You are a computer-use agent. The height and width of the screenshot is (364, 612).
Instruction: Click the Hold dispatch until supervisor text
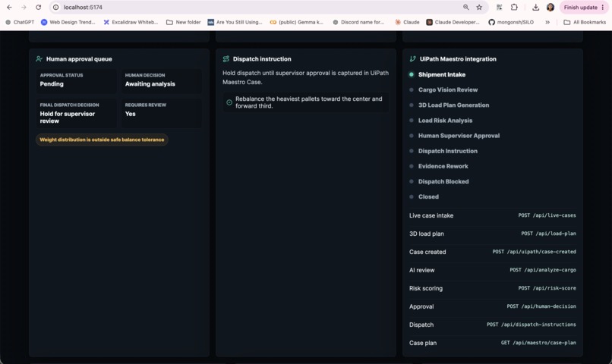(305, 77)
